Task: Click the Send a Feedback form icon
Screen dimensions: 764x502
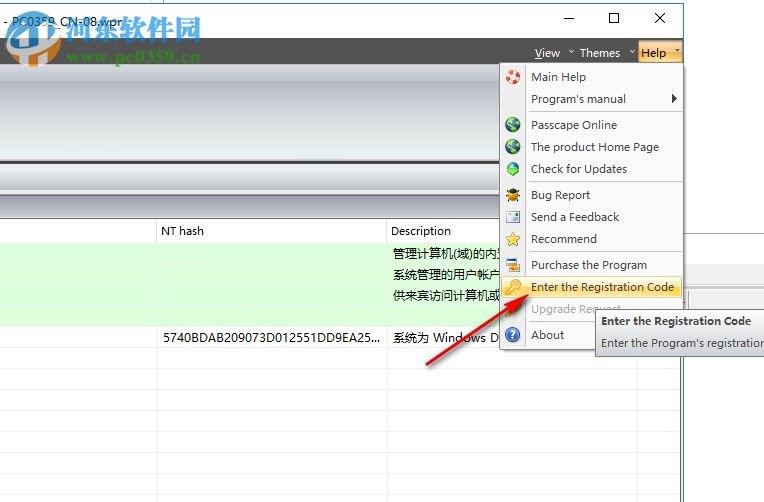Action: (513, 217)
